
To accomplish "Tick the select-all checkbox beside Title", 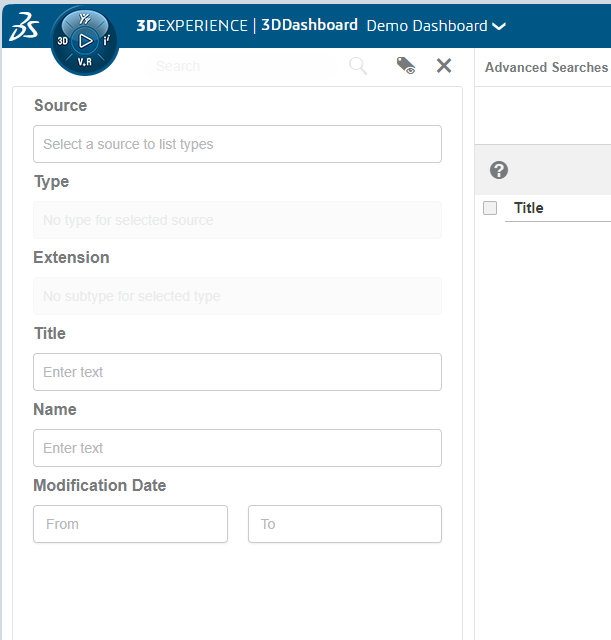I will point(490,208).
